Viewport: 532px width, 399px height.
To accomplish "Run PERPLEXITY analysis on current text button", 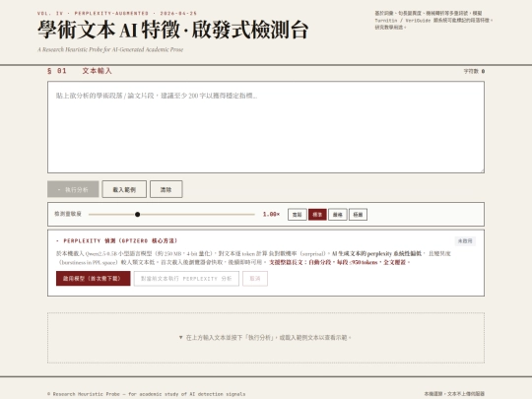I will pyautogui.click(x=186, y=279).
